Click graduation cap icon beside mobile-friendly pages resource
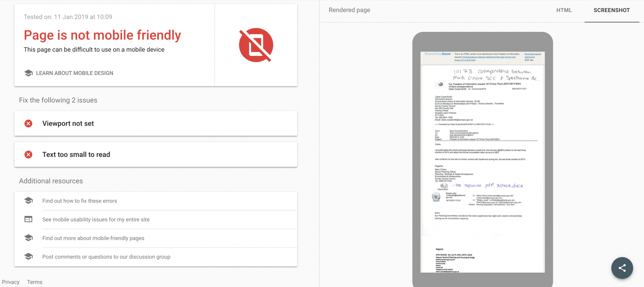The width and height of the screenshot is (644, 287). [29, 238]
